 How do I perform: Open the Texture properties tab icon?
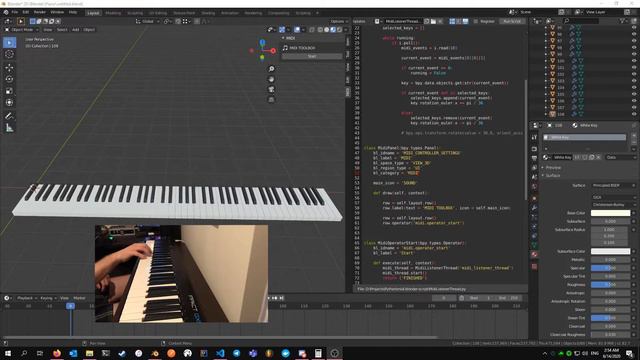(x=534, y=267)
